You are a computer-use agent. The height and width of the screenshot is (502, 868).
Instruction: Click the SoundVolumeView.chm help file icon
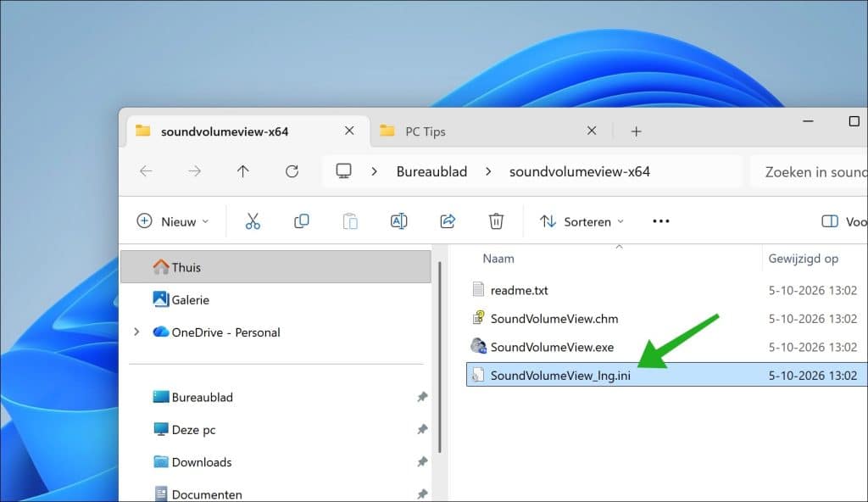tap(478, 317)
